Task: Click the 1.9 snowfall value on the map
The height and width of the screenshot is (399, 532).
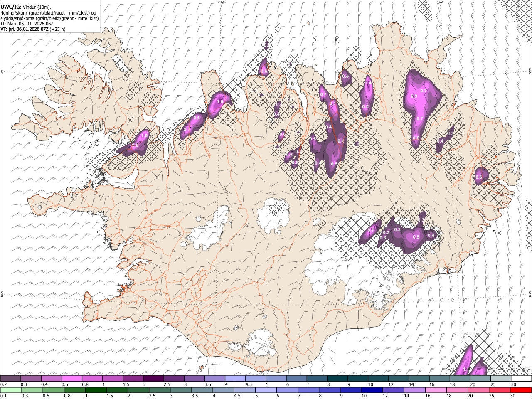Action: tap(220, 102)
